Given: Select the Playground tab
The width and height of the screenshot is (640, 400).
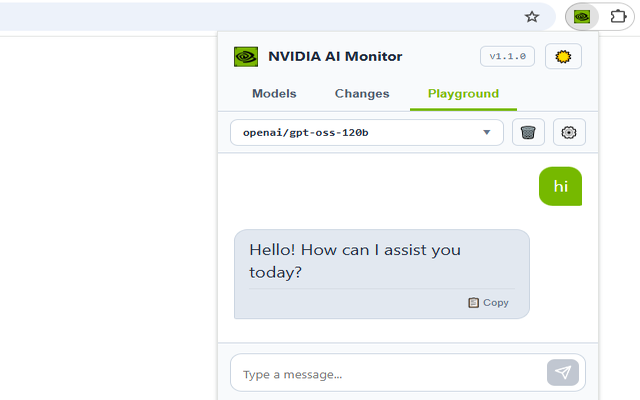Looking at the screenshot, I should click(x=463, y=94).
